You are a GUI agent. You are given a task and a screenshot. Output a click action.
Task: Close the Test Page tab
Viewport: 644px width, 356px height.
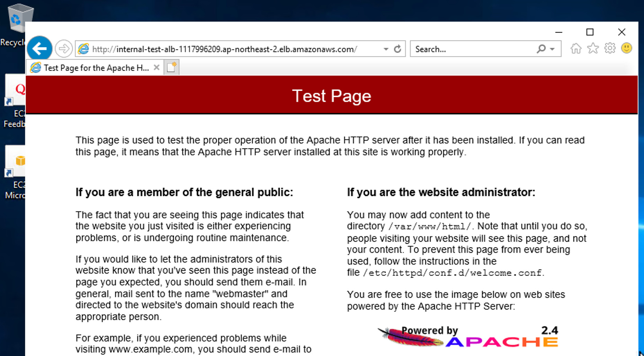coord(156,68)
